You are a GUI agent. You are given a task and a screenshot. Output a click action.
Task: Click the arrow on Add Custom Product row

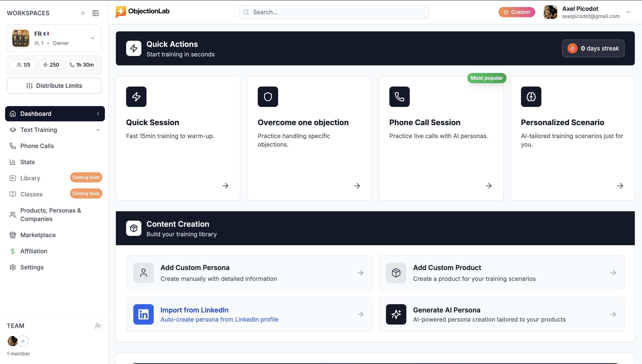click(613, 273)
